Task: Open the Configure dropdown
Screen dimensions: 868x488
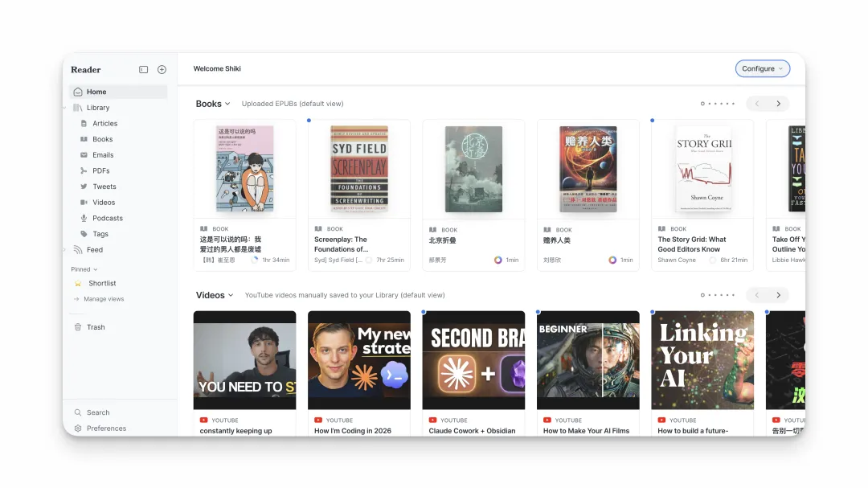Action: point(762,69)
